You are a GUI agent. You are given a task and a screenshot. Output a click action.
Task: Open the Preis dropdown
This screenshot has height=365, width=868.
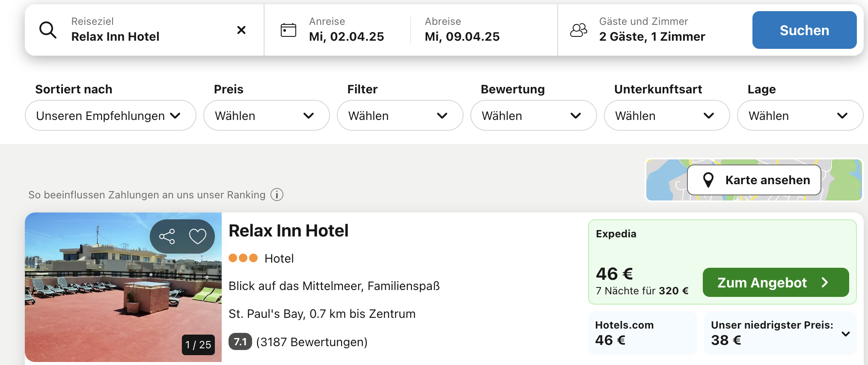[x=266, y=115]
